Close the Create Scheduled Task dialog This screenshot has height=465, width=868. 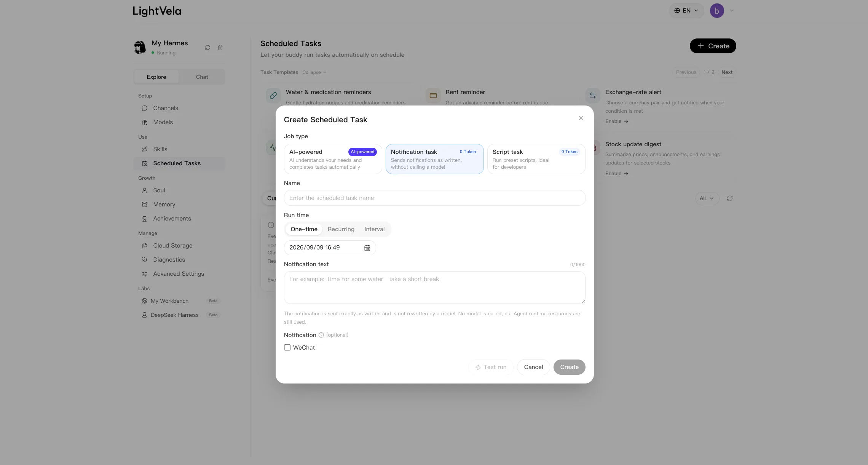tap(581, 118)
